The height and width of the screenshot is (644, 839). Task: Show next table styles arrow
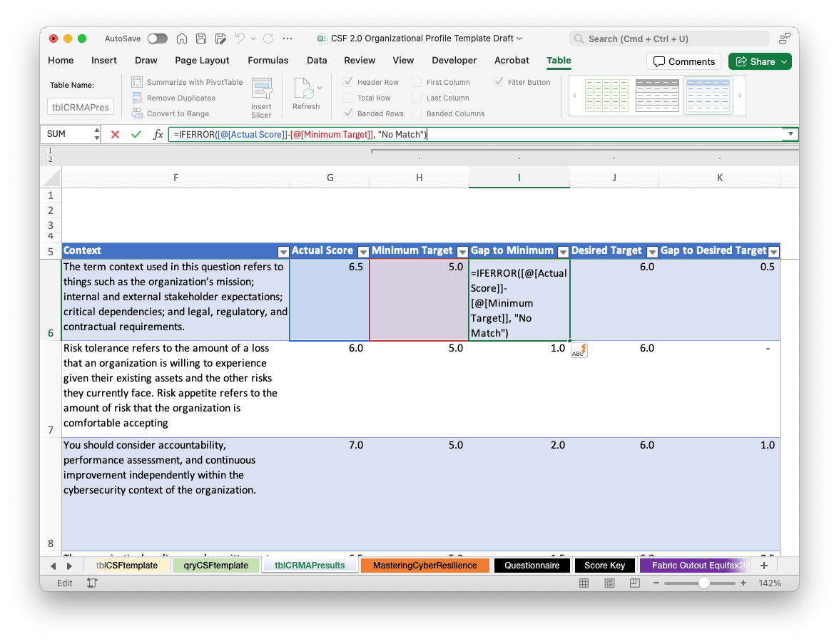click(x=740, y=96)
